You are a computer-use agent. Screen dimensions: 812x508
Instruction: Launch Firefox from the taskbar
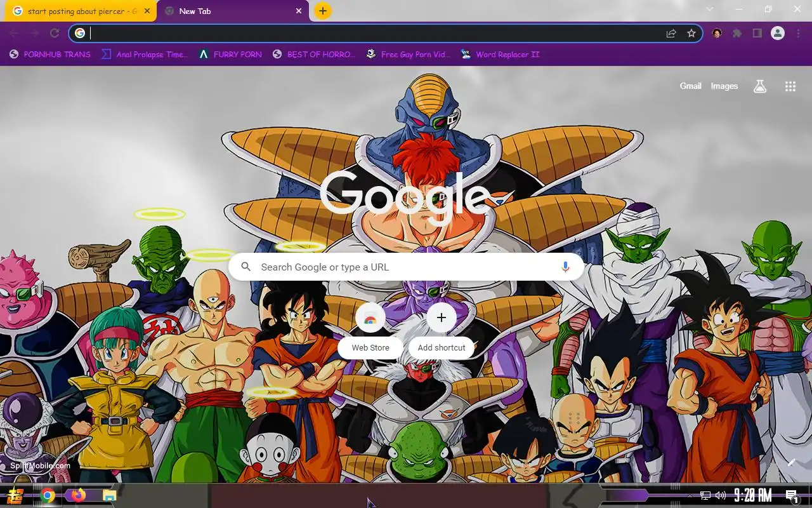point(79,495)
